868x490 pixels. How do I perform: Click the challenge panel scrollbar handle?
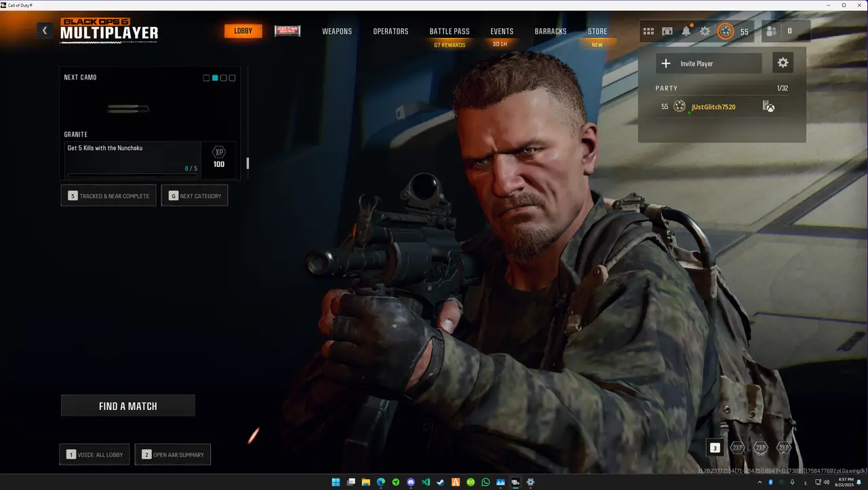pyautogui.click(x=248, y=163)
